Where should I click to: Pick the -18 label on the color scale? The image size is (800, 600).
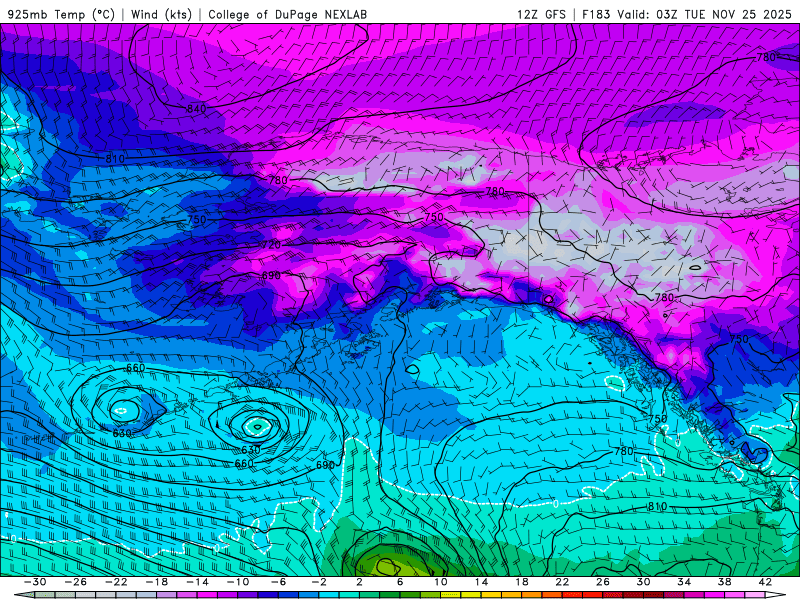point(157,582)
